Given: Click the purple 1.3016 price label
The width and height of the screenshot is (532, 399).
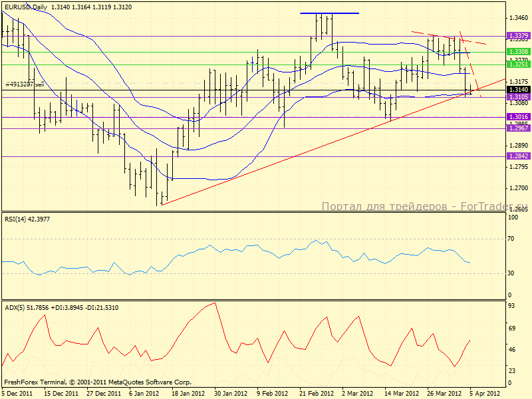Looking at the screenshot, I should 517,117.
